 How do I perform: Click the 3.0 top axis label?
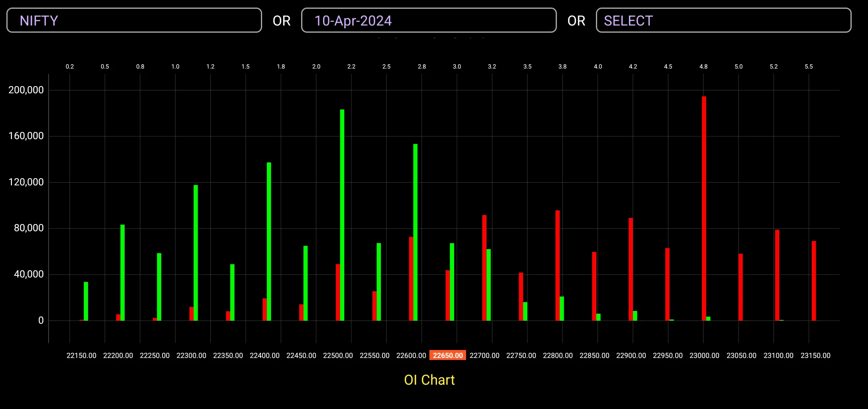tap(457, 67)
